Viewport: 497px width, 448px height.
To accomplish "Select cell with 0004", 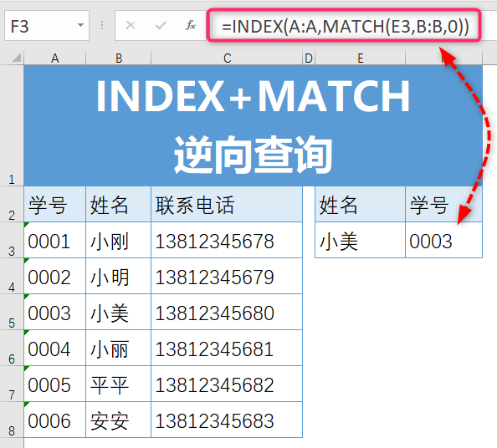I will point(55,348).
